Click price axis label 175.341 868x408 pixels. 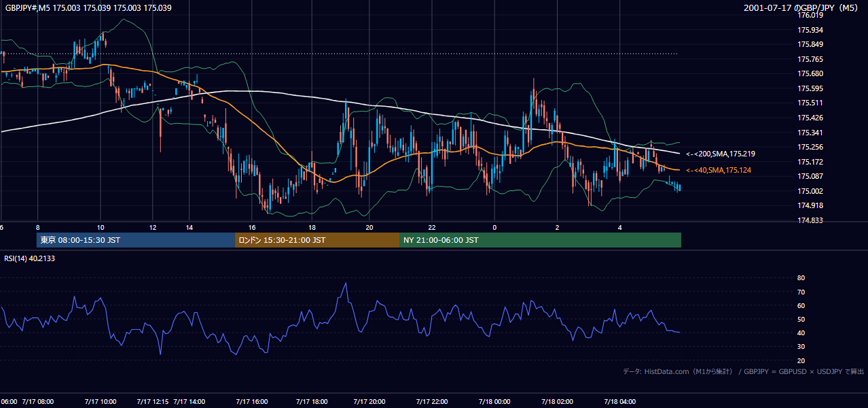(x=810, y=133)
